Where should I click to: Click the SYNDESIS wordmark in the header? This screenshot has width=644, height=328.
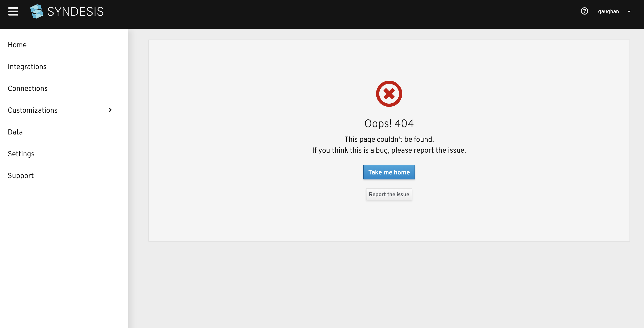click(x=75, y=11)
